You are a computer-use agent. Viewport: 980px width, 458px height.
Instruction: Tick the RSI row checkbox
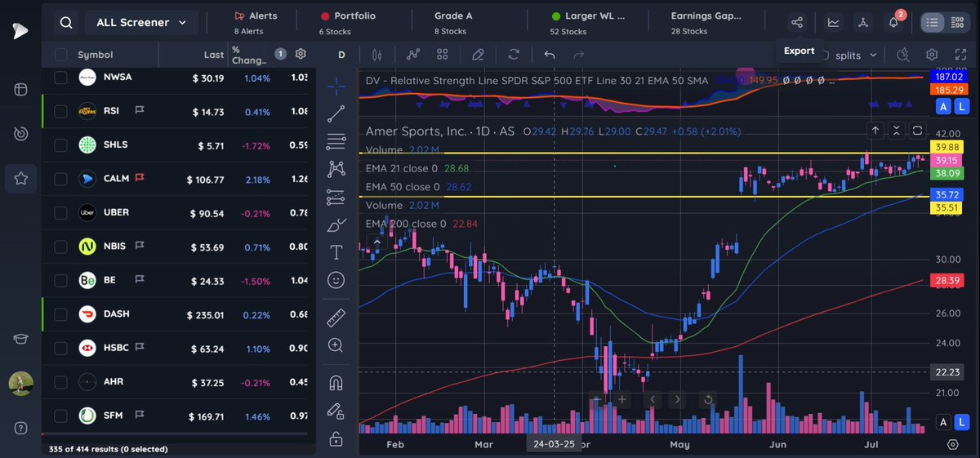click(x=60, y=111)
